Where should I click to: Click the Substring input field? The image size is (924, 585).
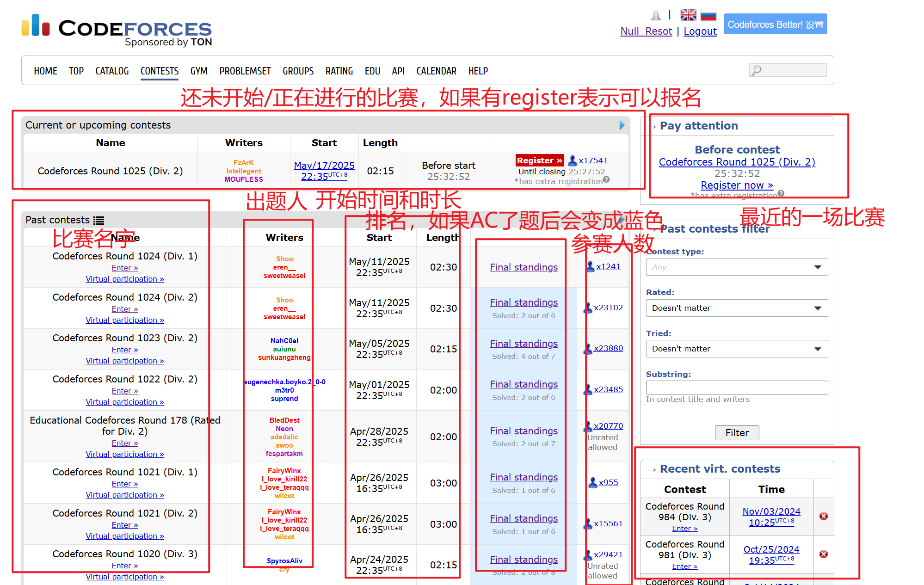[x=737, y=388]
